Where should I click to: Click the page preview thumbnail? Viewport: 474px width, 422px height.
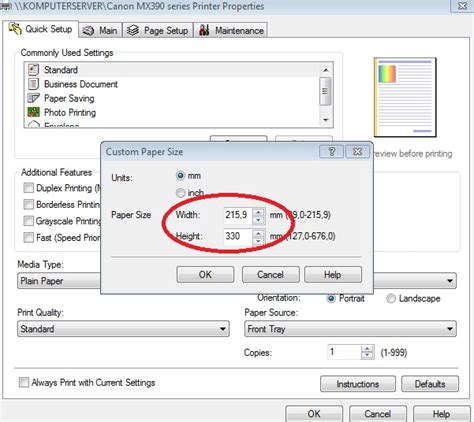[405, 97]
